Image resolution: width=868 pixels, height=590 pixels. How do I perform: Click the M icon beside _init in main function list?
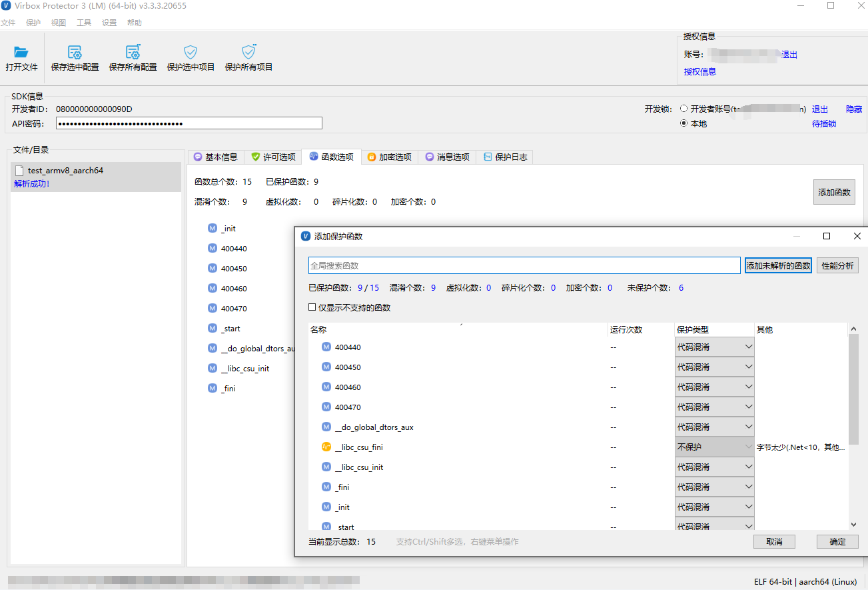213,228
